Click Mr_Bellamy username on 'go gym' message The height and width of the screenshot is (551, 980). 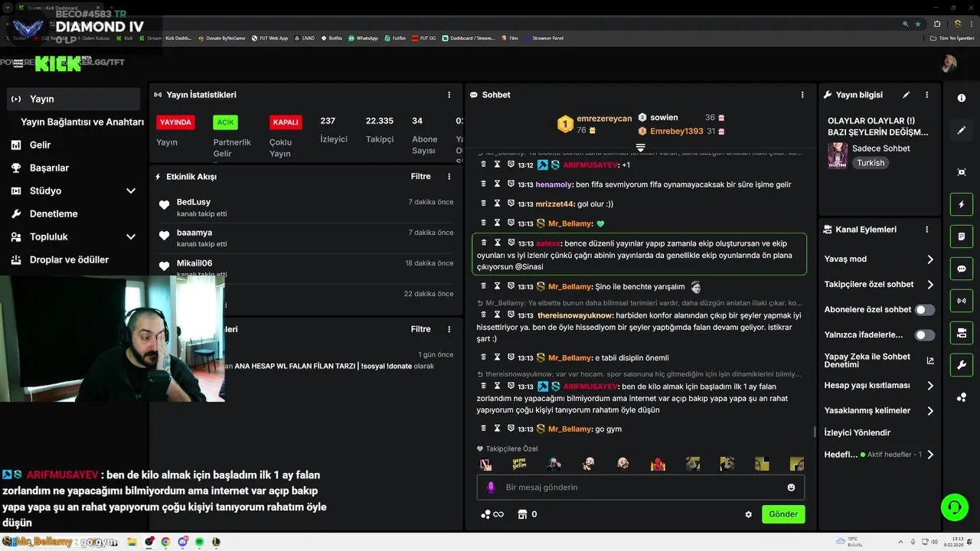click(x=570, y=429)
